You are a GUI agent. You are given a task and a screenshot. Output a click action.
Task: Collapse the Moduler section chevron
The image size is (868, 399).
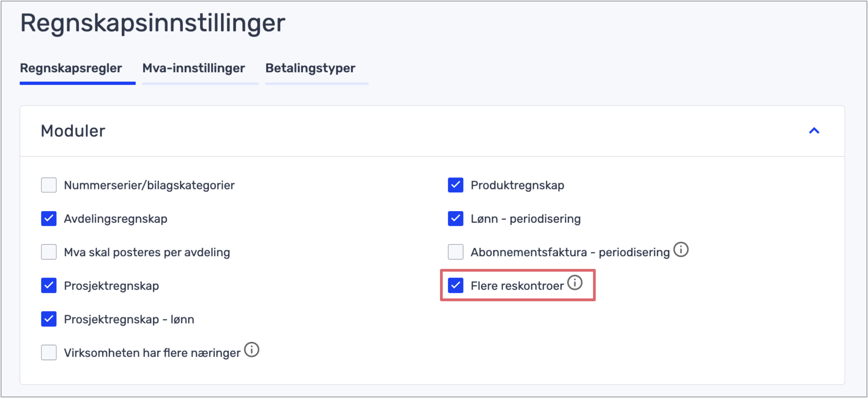point(814,131)
